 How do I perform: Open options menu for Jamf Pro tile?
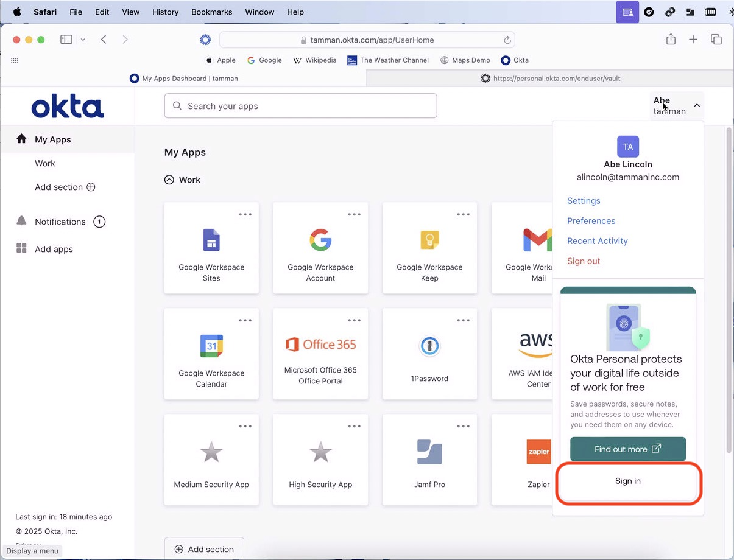(x=464, y=426)
